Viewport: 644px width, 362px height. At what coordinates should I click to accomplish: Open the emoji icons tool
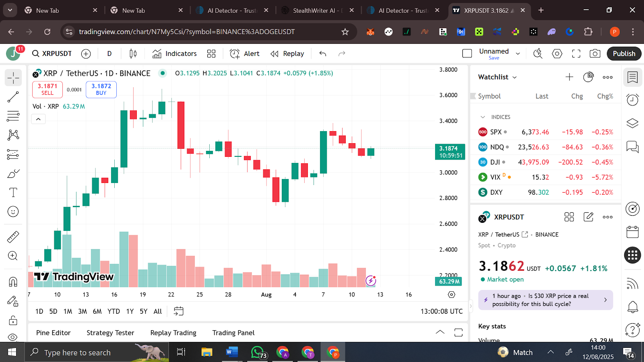[x=13, y=212]
